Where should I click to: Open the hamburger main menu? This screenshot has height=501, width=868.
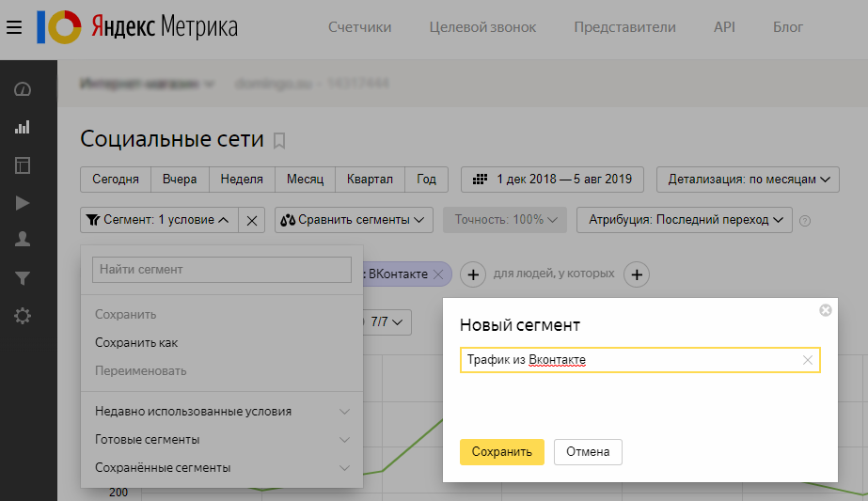coord(14,27)
